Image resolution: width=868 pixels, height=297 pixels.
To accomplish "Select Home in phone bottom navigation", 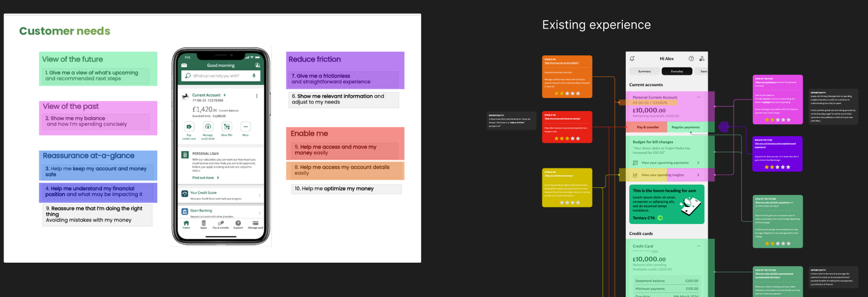I will [186, 224].
